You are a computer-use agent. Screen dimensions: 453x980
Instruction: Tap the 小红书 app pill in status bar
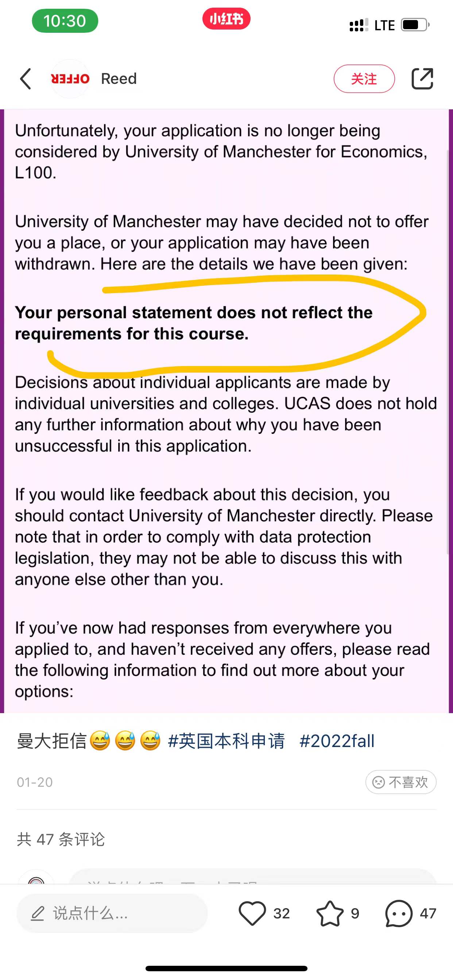pos(226,19)
